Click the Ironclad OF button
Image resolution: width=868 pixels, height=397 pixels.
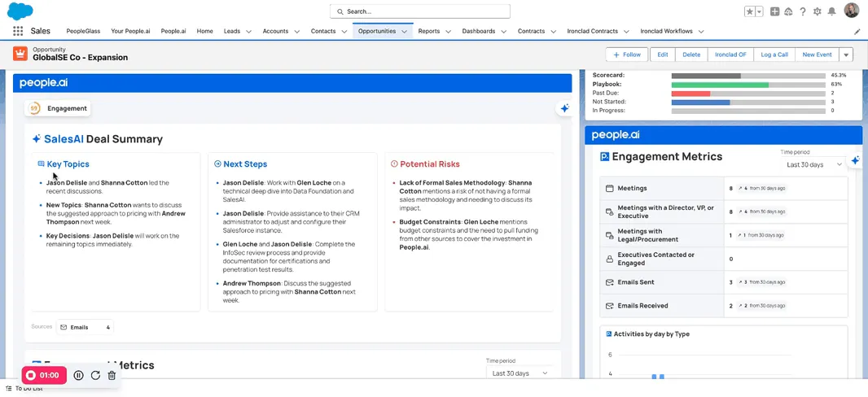[730, 55]
